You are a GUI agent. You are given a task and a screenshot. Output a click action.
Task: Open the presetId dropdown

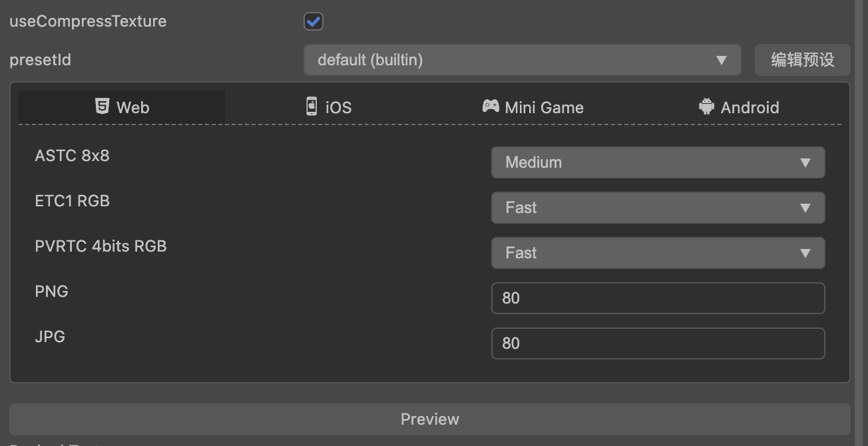(521, 60)
